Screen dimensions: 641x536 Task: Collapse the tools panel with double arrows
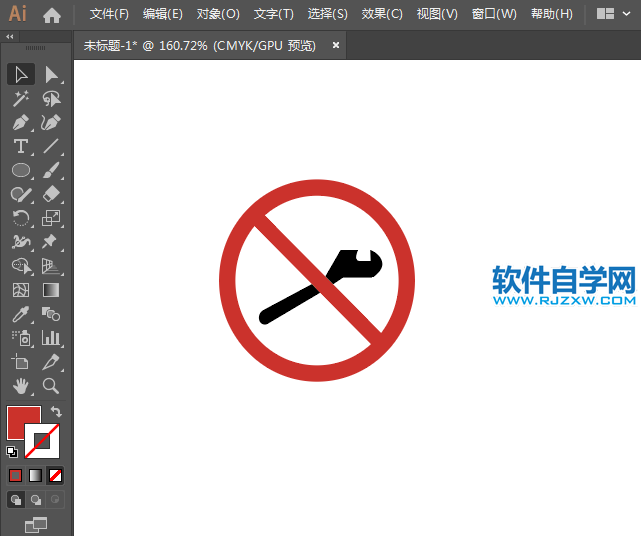(10, 37)
